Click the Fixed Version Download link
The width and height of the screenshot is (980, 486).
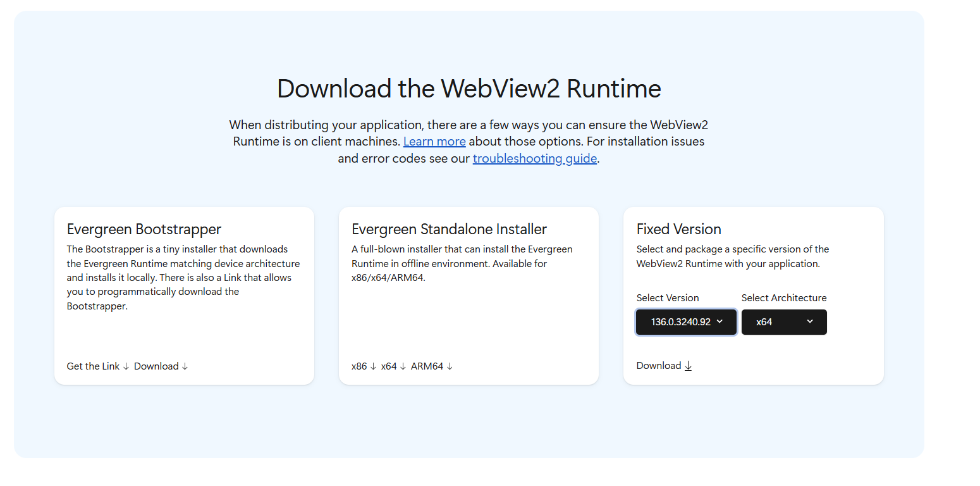665,366
